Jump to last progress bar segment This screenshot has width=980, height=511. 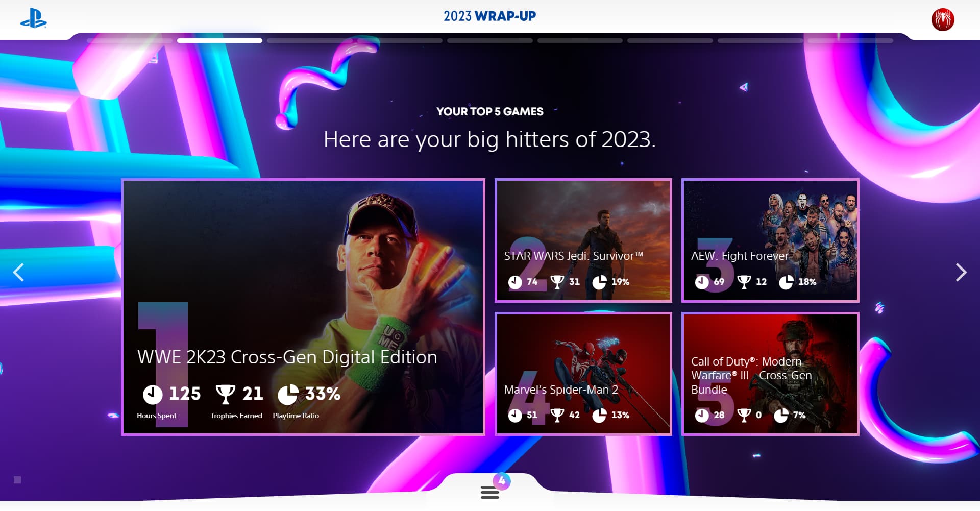click(850, 40)
